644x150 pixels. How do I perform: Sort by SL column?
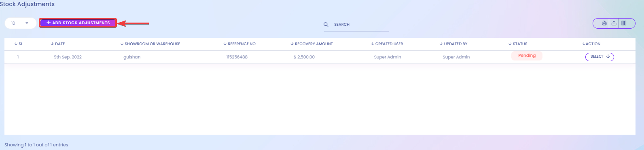pyautogui.click(x=19, y=44)
